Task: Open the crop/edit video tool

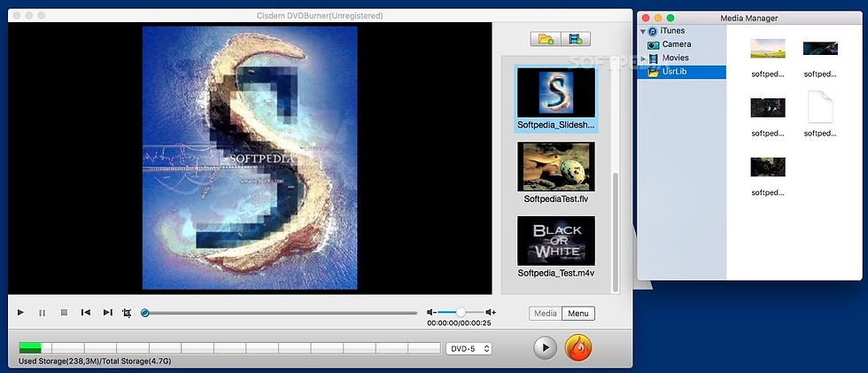Action: point(127,314)
